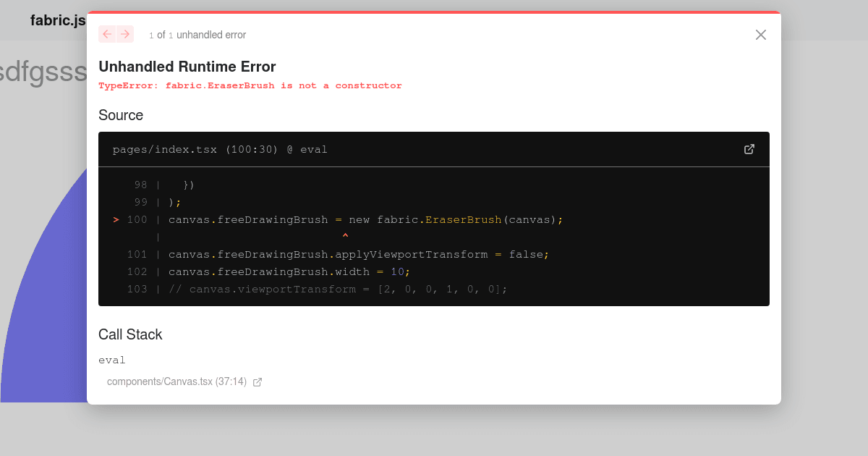Click the Unhandled Runtime Error heading
Viewport: 868px width, 456px height.
pyautogui.click(x=187, y=67)
